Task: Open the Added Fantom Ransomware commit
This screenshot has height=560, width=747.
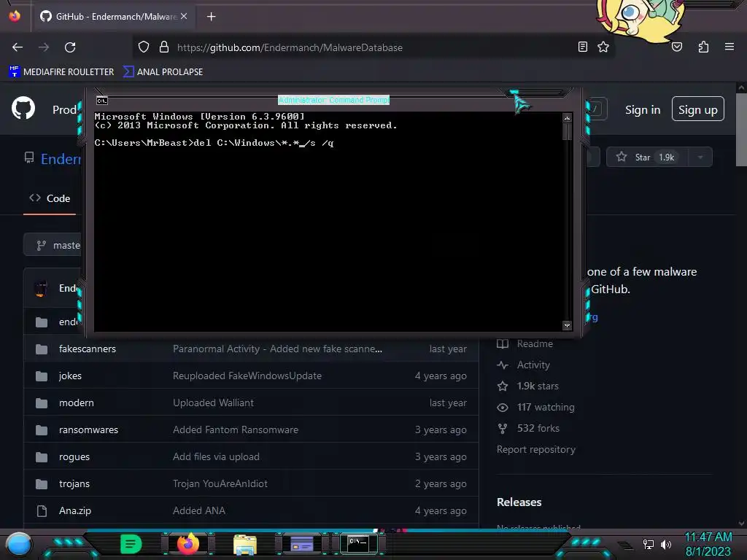Action: 236,430
